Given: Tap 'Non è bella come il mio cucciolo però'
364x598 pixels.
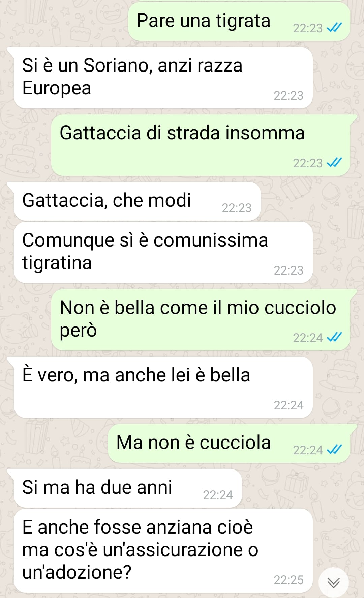Looking at the screenshot, I should (x=201, y=320).
